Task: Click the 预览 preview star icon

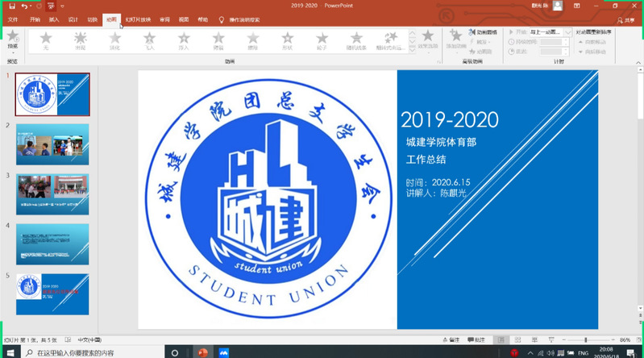Action: coord(12,38)
